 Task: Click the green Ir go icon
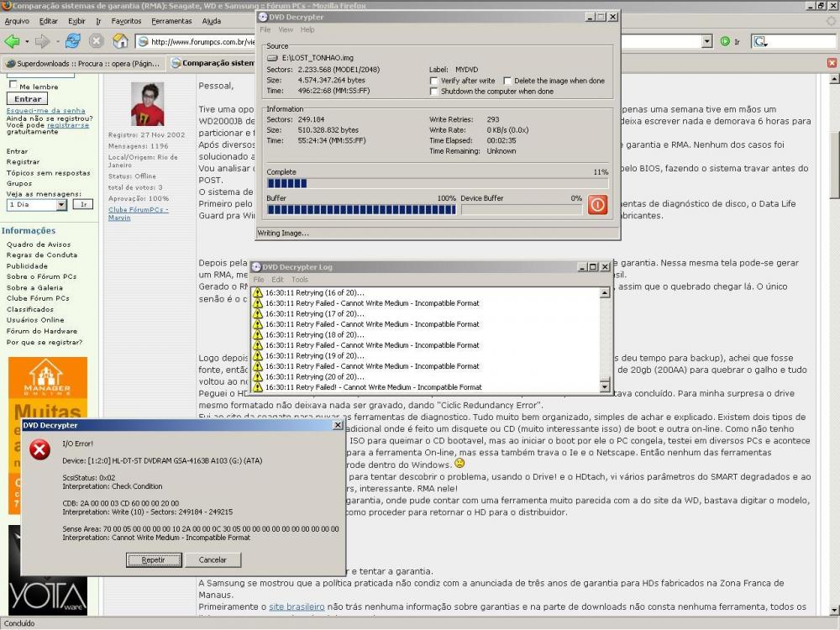pos(725,41)
